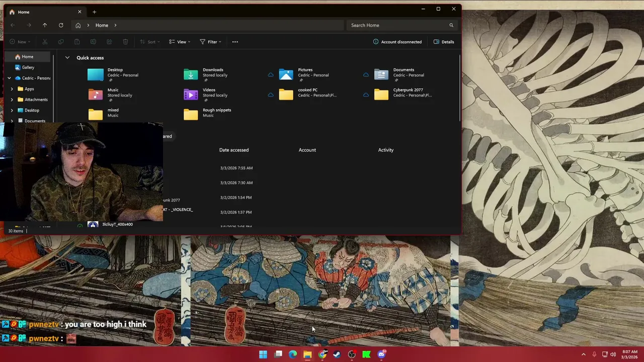Open the Rough snippets folder
The height and width of the screenshot is (362, 644).
point(207,114)
